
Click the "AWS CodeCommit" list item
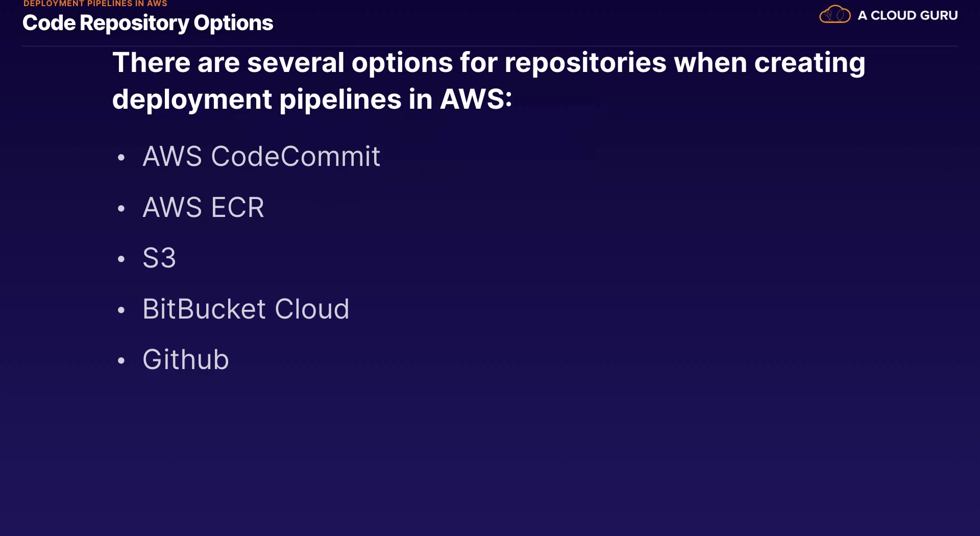(261, 156)
